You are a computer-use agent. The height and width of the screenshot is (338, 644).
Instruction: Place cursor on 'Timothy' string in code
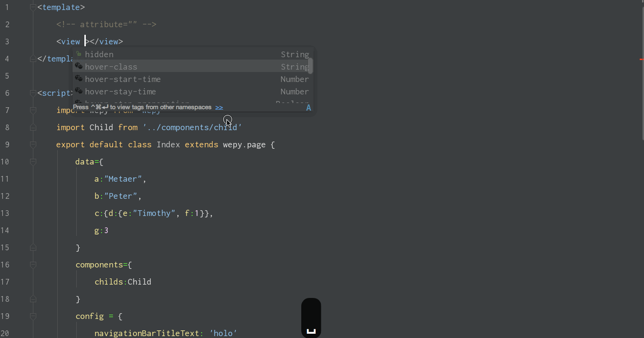[154, 213]
